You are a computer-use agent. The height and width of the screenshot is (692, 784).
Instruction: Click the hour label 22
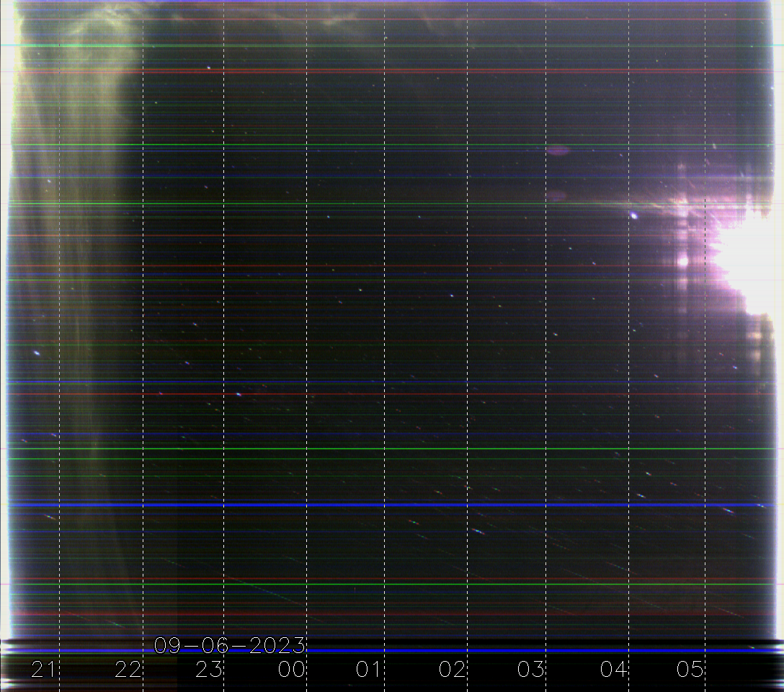coord(128,670)
